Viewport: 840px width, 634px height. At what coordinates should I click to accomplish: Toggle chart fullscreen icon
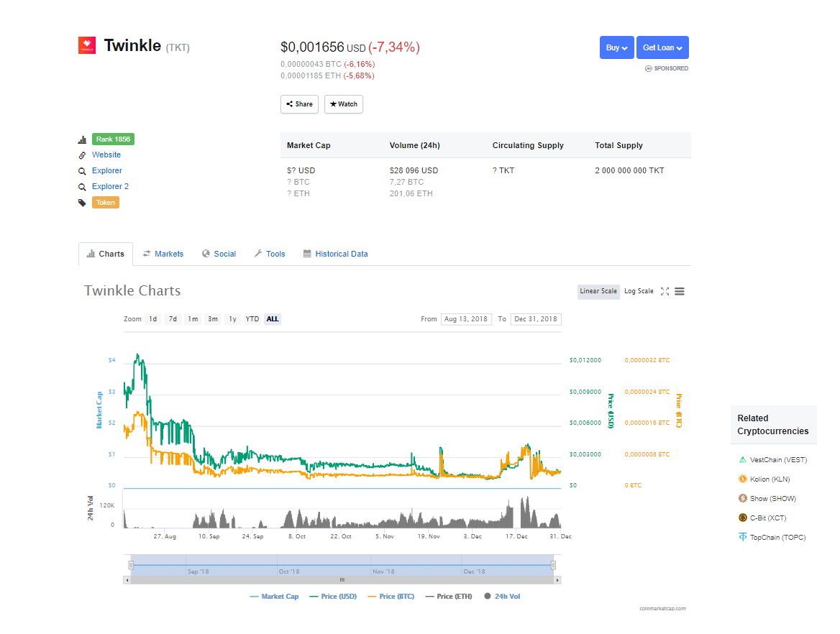pos(665,291)
